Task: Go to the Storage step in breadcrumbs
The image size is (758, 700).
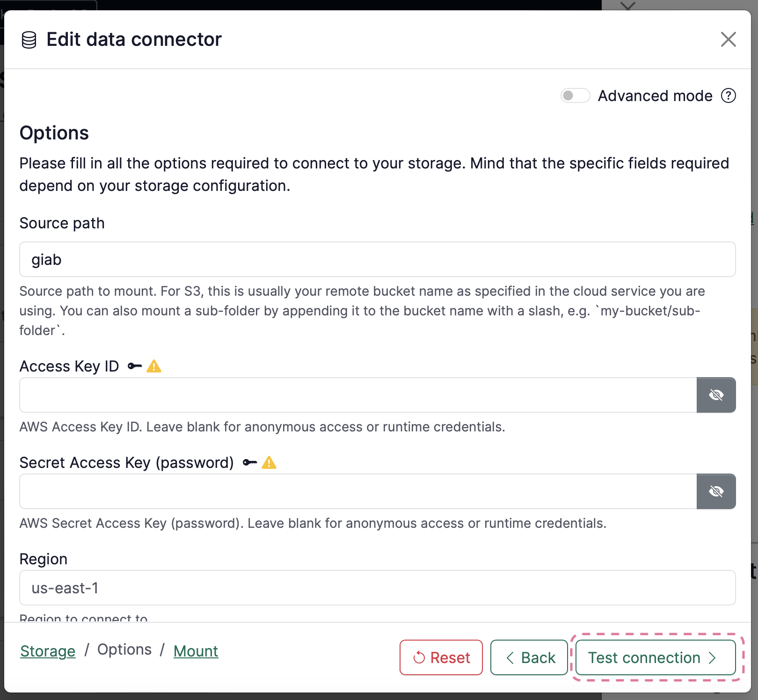Action: click(48, 651)
